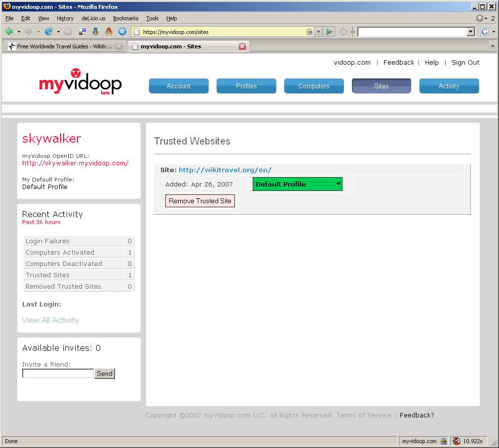Click the Firefox load-timer icon in status bar
The height and width of the screenshot is (448, 499).
[457, 441]
